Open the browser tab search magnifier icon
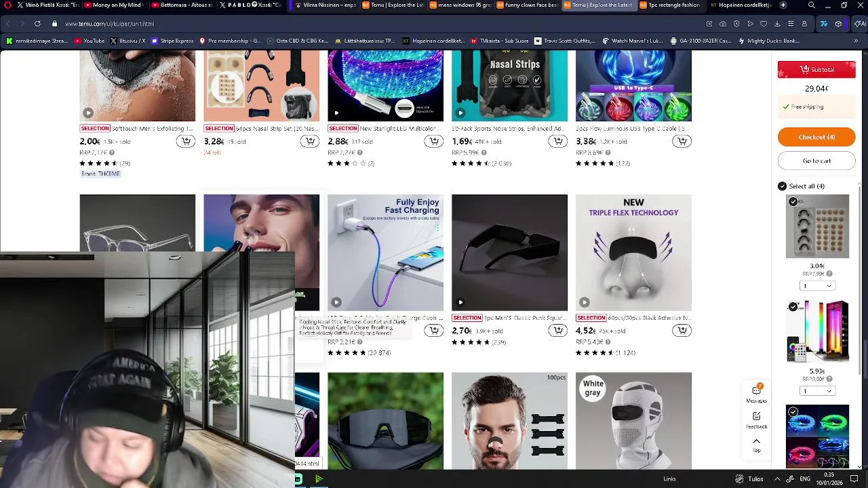This screenshot has width=868, height=488. pos(812,5)
